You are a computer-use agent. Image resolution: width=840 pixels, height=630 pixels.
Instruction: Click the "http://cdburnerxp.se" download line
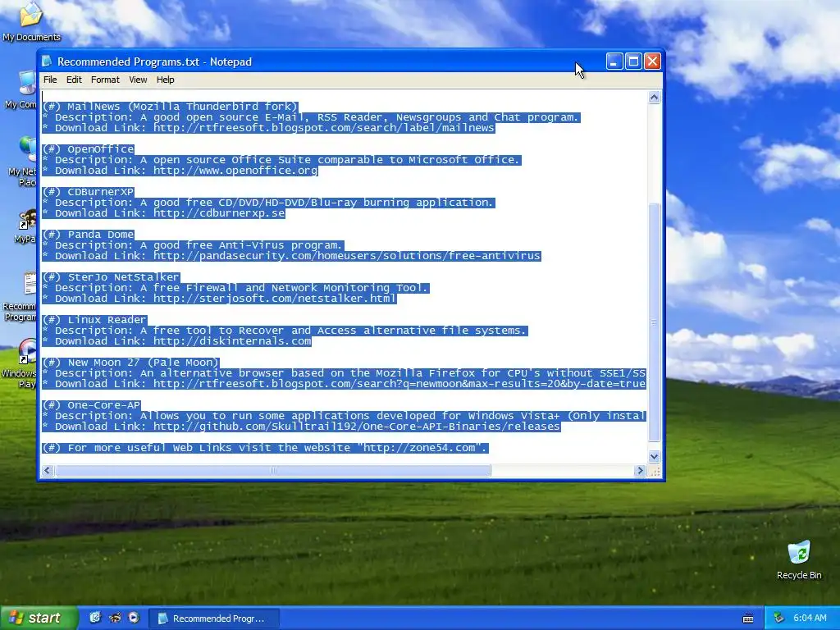163,213
